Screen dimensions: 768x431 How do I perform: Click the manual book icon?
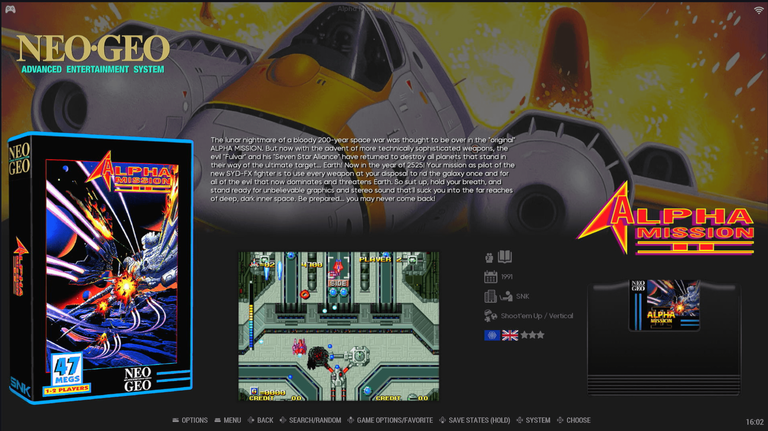505,257
